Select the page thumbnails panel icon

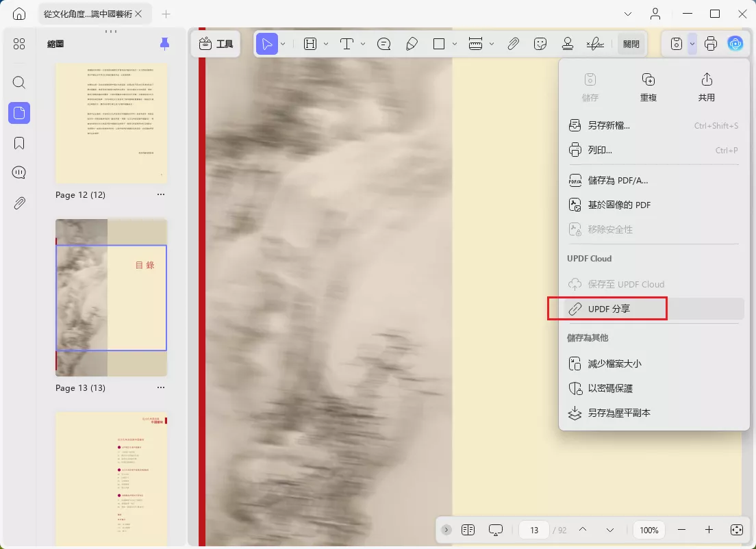(19, 113)
